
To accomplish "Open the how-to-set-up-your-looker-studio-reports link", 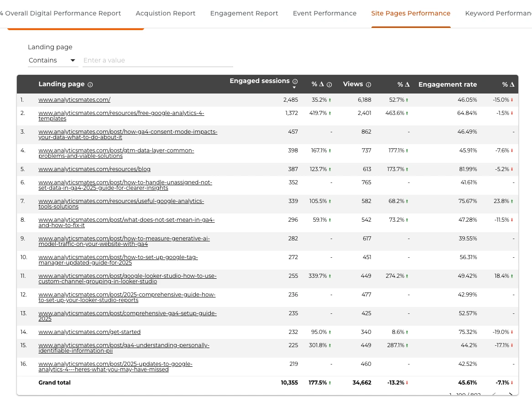I will pyautogui.click(x=127, y=297).
